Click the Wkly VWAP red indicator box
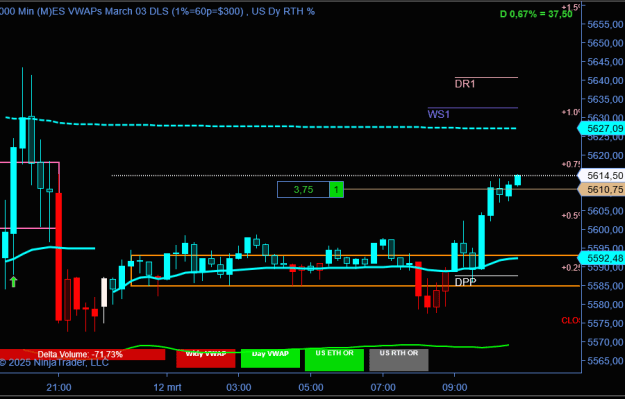Screen dimensions: 625x399 206,359
